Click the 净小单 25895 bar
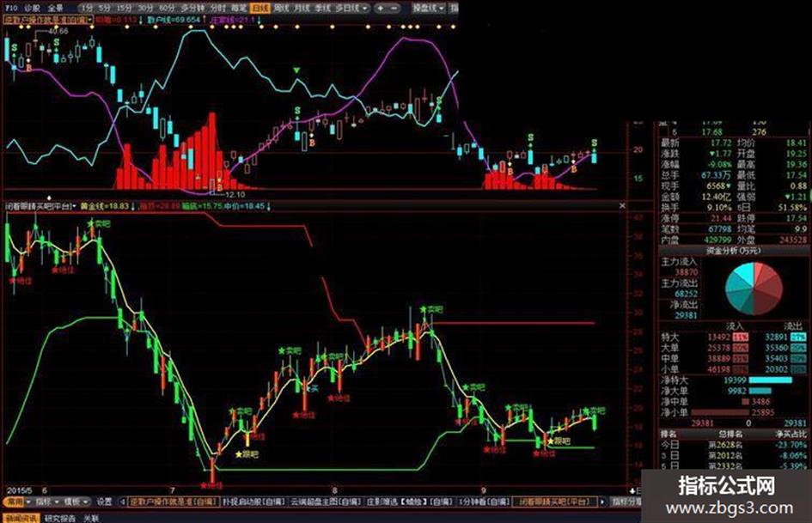This screenshot has width=812, height=523. click(719, 413)
